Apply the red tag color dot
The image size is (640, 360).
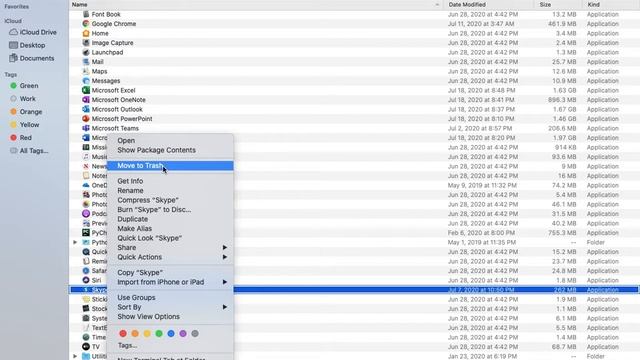coord(123,333)
